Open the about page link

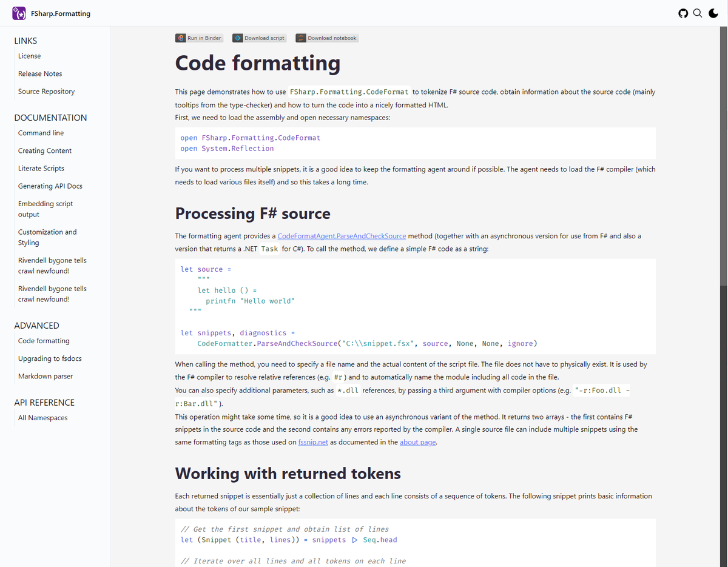pos(418,442)
